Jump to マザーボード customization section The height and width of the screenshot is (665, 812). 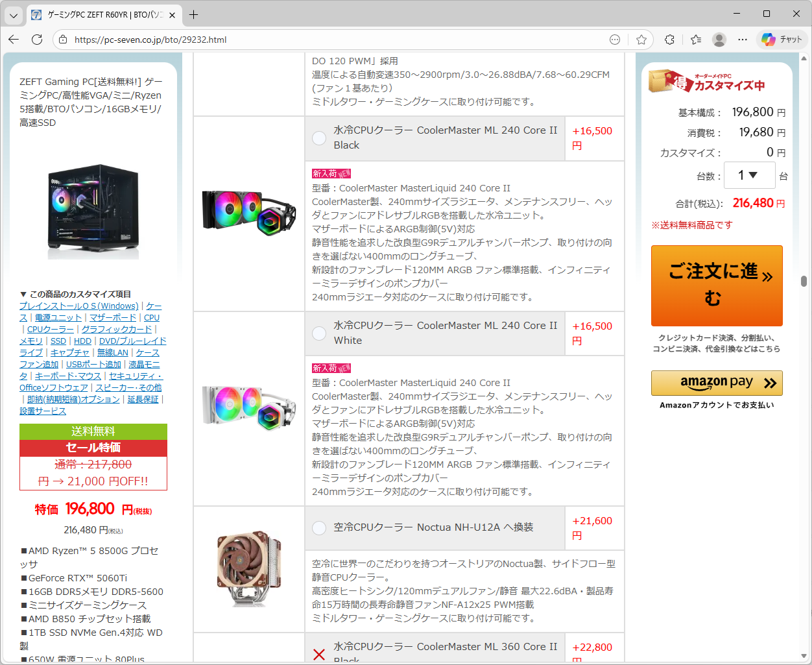113,318
